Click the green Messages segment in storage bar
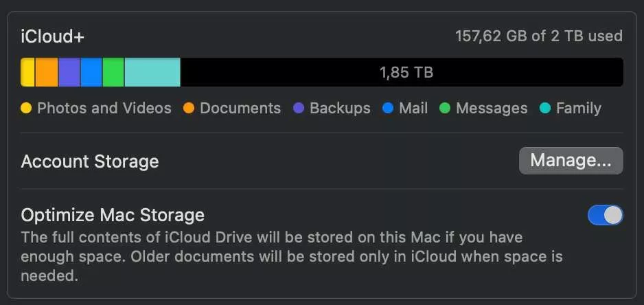This screenshot has height=305, width=644. 113,72
